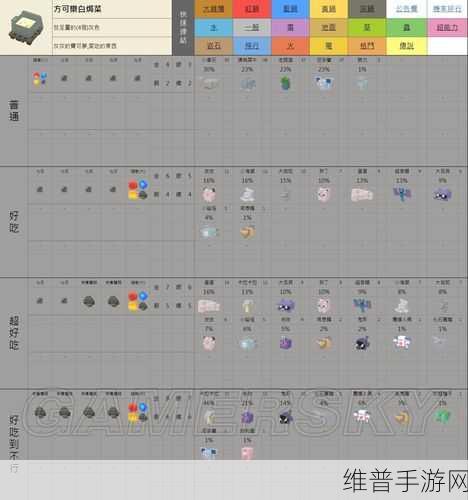
Task: Click the purple Grimer 5% icon in 超好吃 row
Action: (285, 343)
